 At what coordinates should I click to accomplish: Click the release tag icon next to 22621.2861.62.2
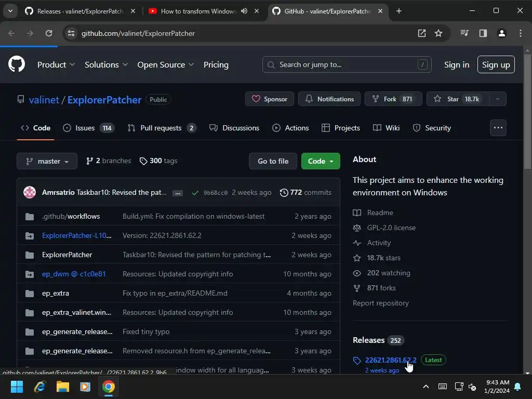357,361
